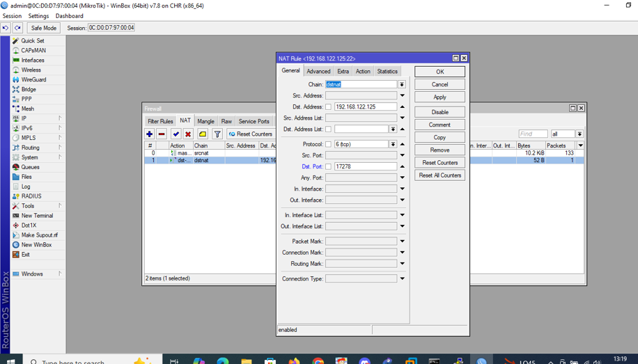Screen dimensions: 638x364
Task: Open the Bridge sidebar entry
Action: point(29,90)
